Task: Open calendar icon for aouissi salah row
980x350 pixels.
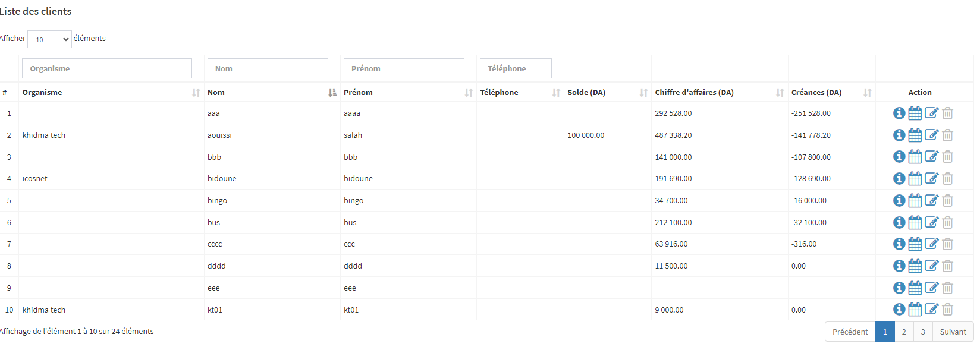Action: [915, 135]
